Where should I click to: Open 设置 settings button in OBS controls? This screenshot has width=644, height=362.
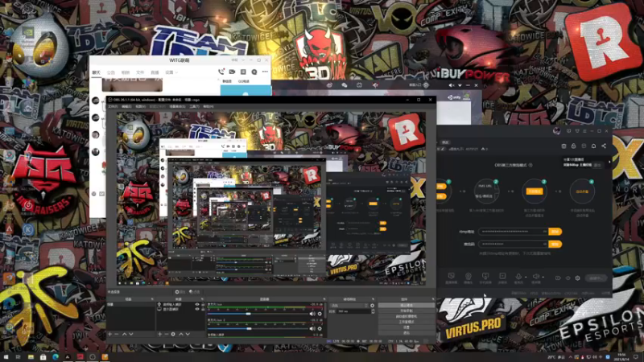pyautogui.click(x=407, y=327)
